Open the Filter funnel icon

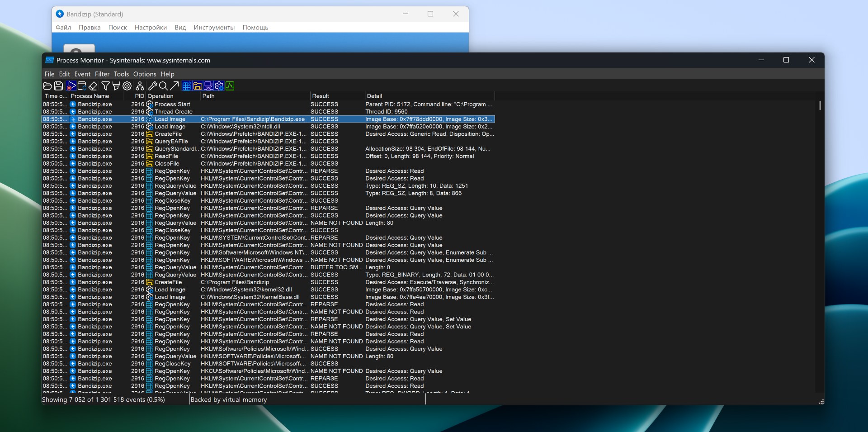point(105,86)
